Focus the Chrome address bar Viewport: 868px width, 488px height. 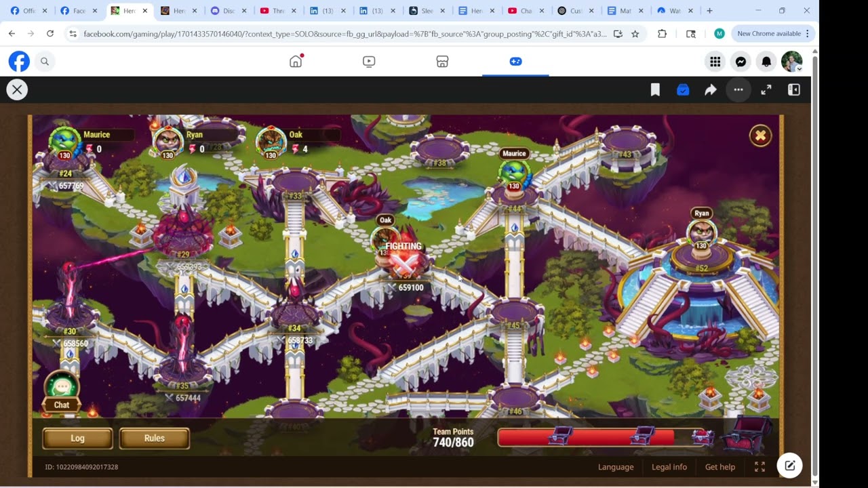point(343,33)
